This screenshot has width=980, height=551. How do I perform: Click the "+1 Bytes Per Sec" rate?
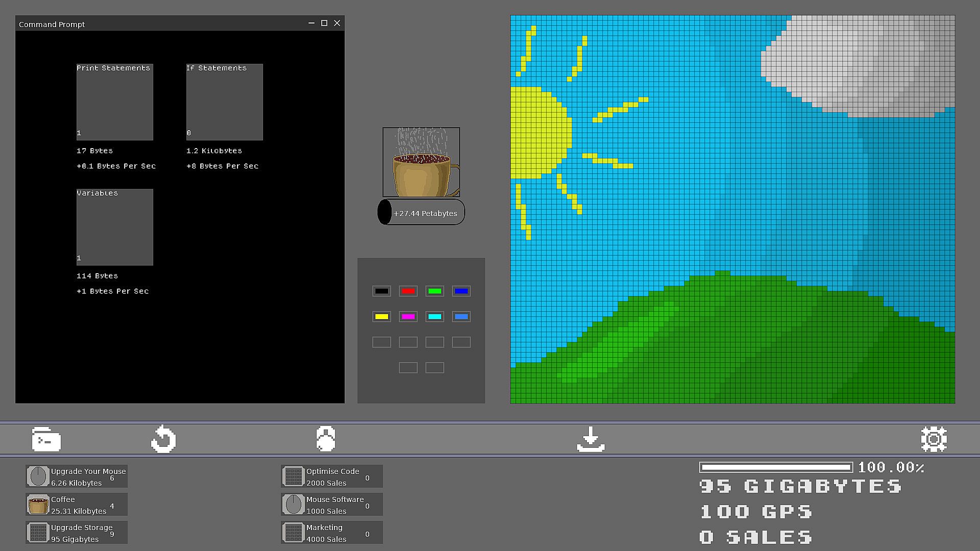[112, 291]
